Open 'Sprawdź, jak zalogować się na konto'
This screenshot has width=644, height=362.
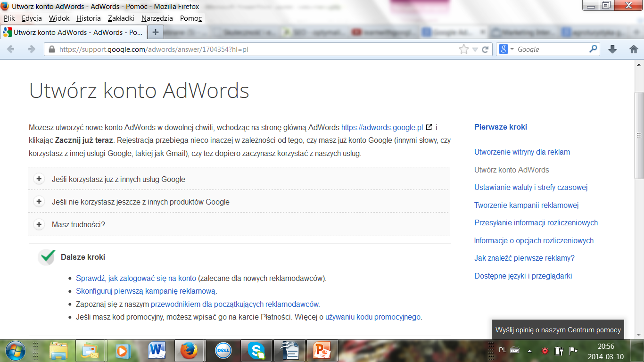136,278
